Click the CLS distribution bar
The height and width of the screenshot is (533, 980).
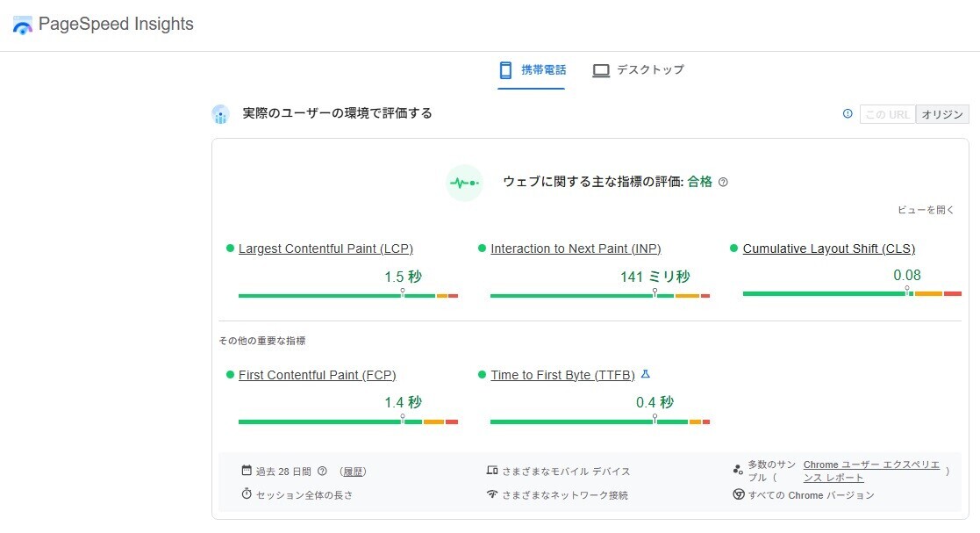[852, 293]
